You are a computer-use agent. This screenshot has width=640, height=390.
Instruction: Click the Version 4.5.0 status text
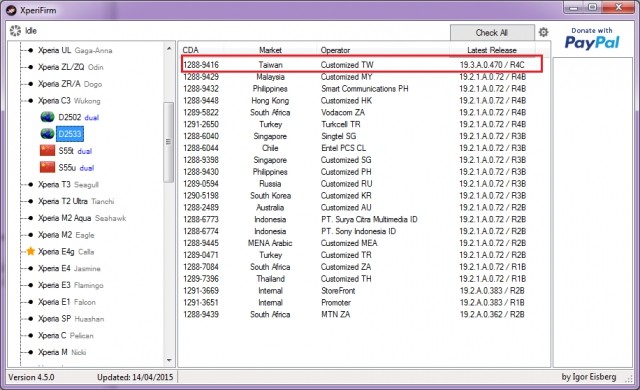click(31, 377)
